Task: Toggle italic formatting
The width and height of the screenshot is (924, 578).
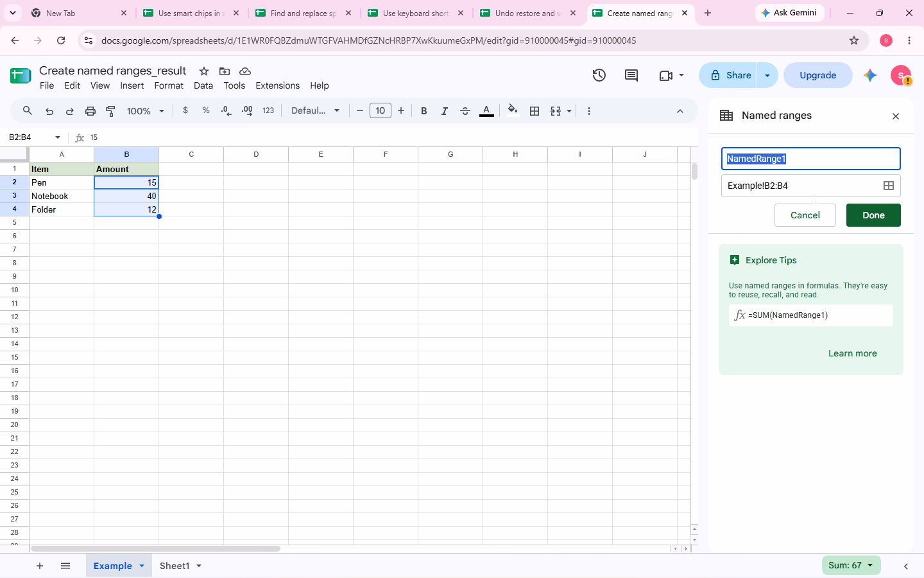Action: pos(445,110)
